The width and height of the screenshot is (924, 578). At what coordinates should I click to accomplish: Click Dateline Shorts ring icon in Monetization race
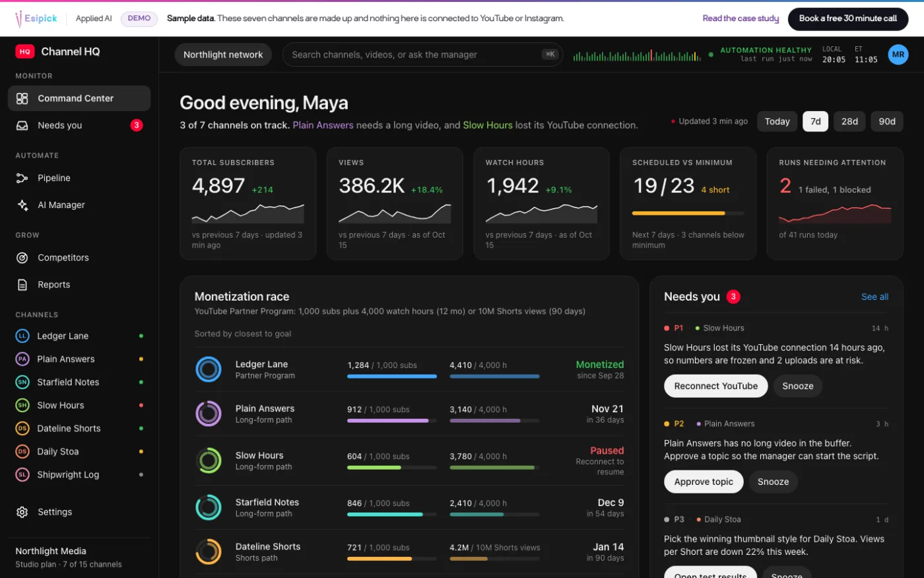[x=209, y=552]
